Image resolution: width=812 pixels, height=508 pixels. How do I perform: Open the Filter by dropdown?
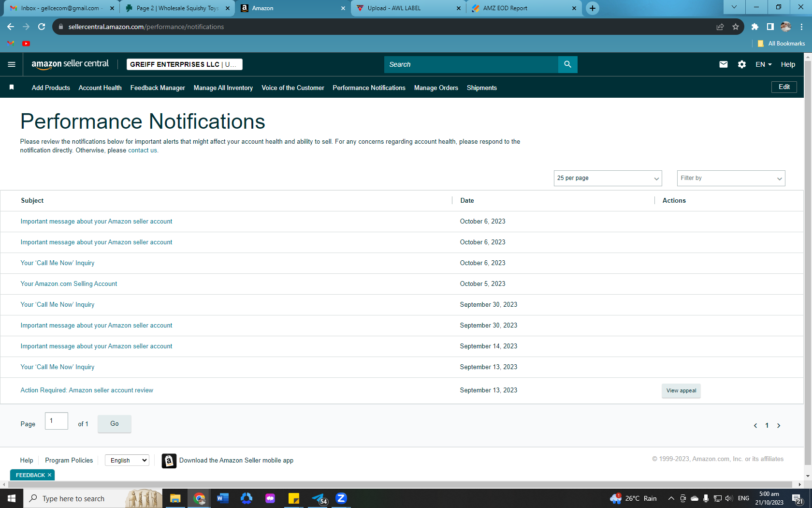pos(731,178)
